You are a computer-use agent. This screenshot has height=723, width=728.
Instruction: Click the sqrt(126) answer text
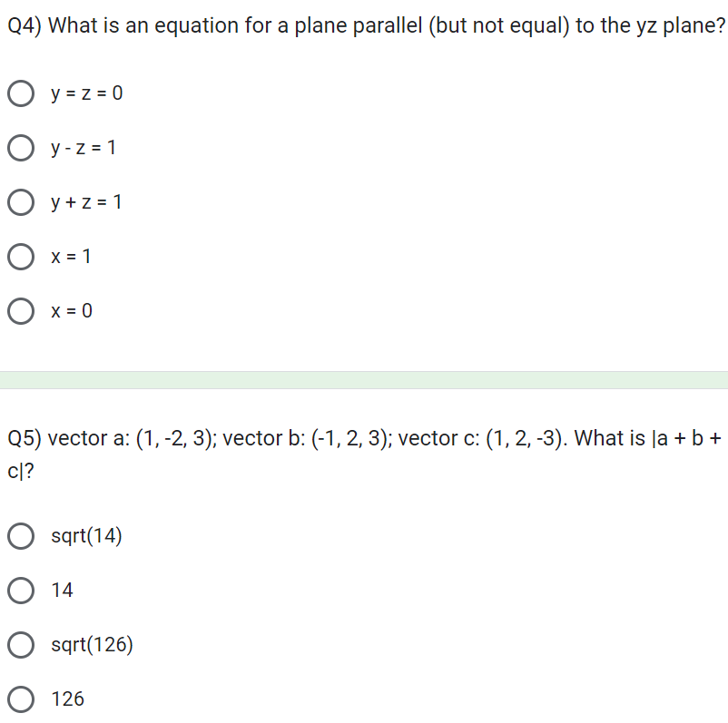pos(95,644)
